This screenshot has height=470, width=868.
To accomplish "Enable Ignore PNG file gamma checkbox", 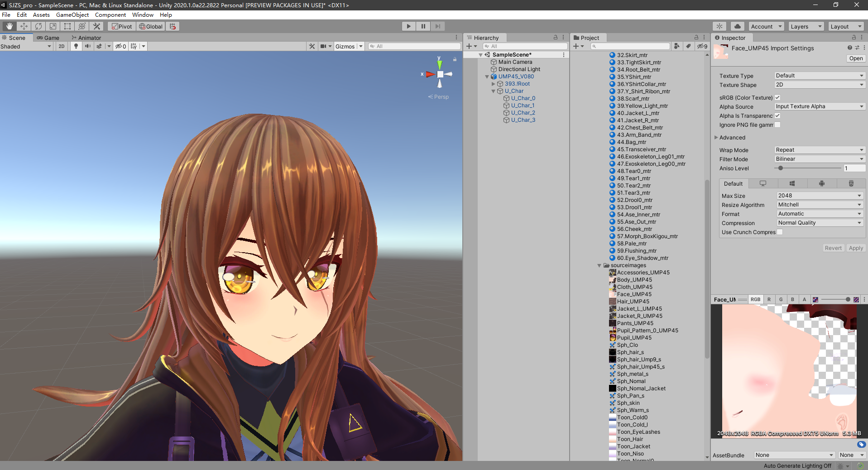I will point(777,125).
